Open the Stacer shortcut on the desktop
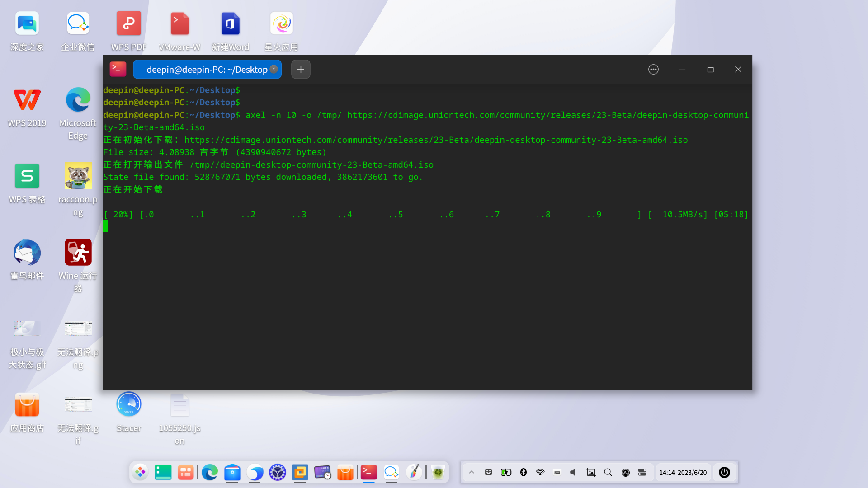Viewport: 868px width, 488px height. tap(128, 404)
